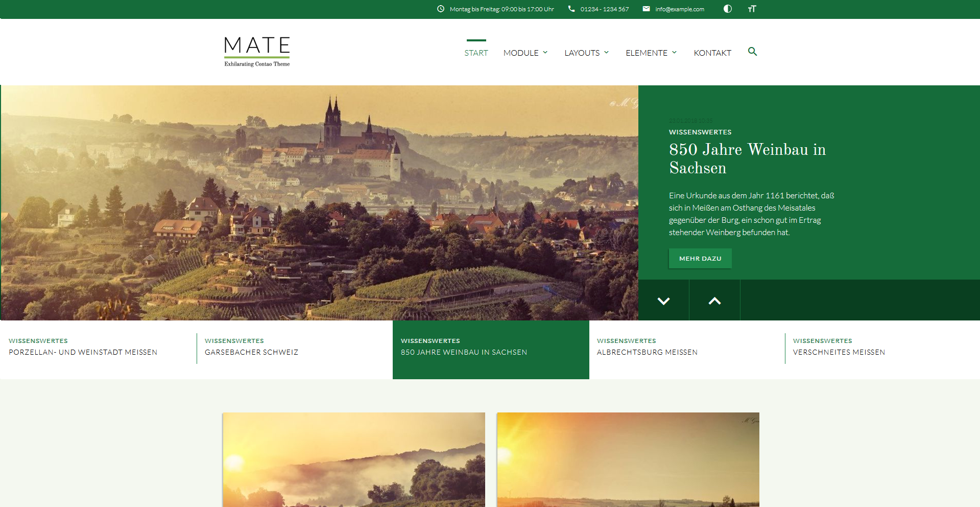Image resolution: width=980 pixels, height=507 pixels.
Task: Open the KONTAKT page
Action: click(x=712, y=52)
